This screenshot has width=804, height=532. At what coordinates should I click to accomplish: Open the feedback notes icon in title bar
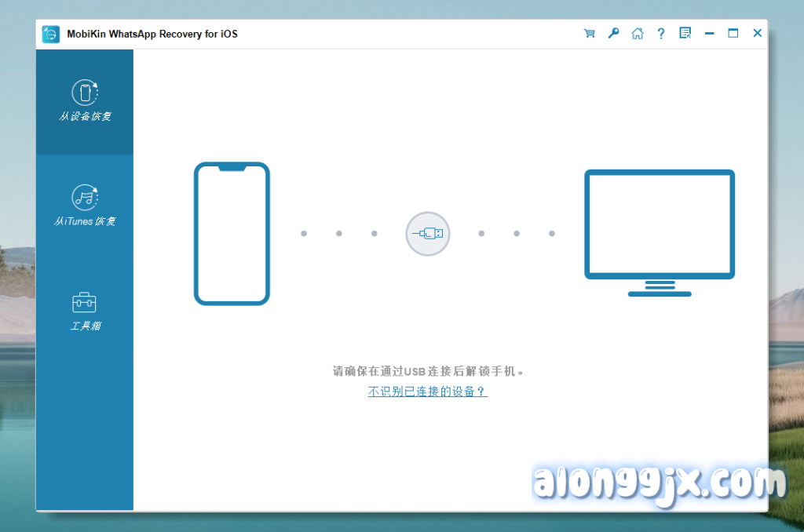tap(685, 34)
